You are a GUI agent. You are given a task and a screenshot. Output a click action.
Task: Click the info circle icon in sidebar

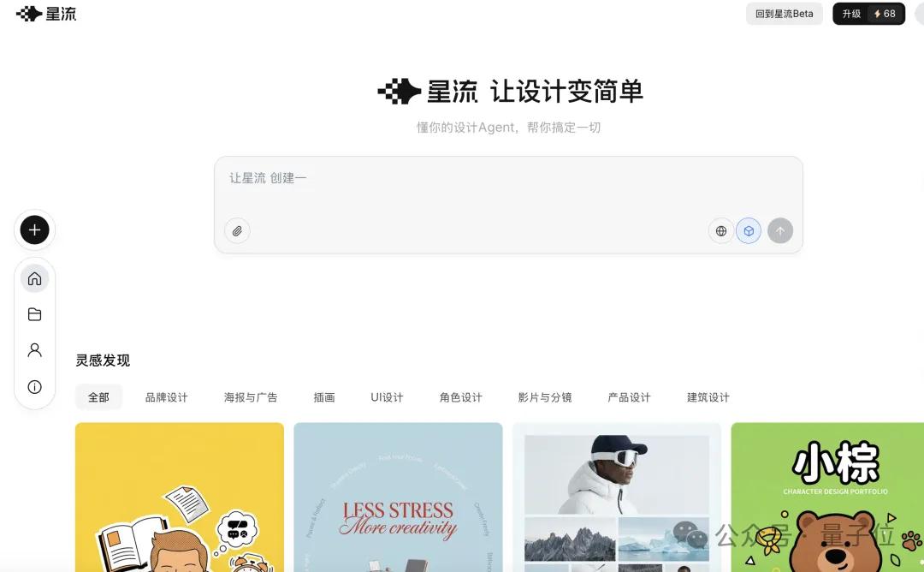click(x=35, y=387)
